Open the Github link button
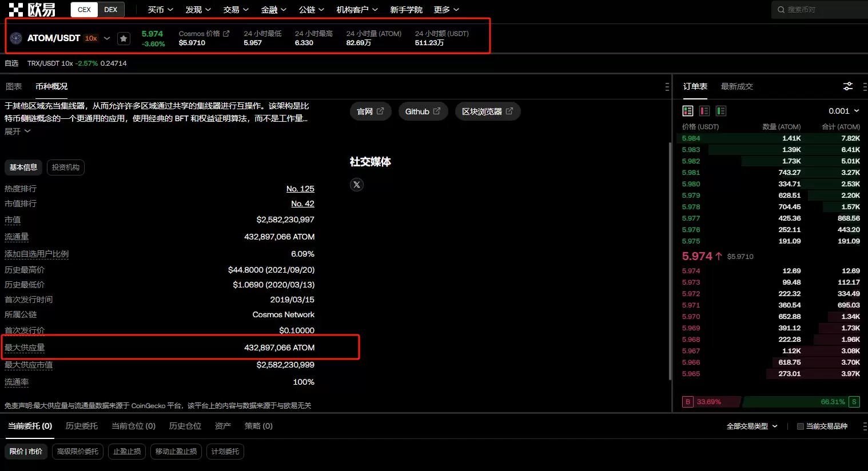The width and height of the screenshot is (868, 471). click(423, 111)
